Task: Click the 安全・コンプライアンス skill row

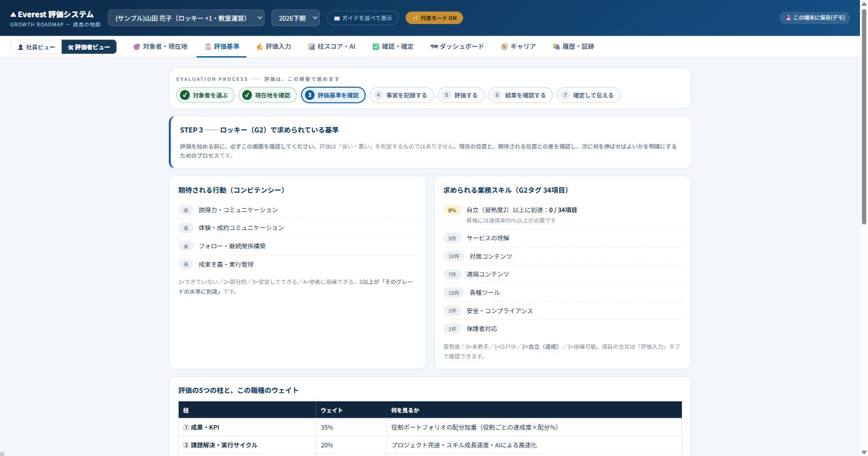Action: pyautogui.click(x=563, y=311)
